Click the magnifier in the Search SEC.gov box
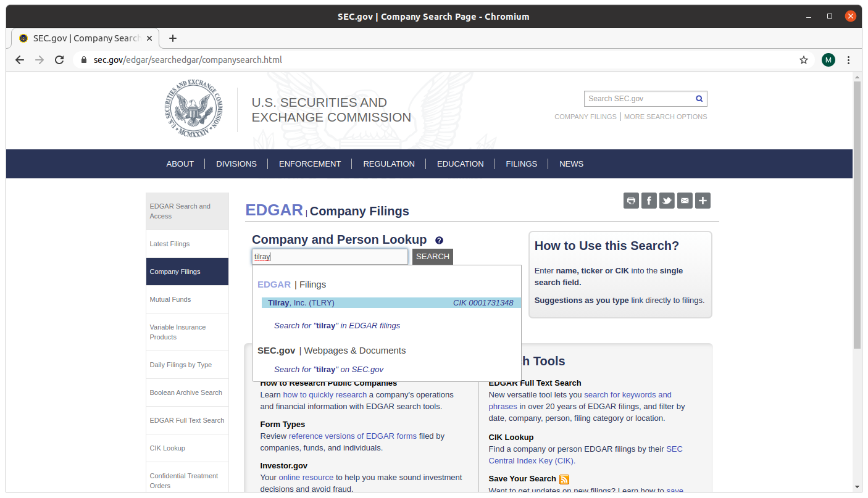 (x=699, y=98)
